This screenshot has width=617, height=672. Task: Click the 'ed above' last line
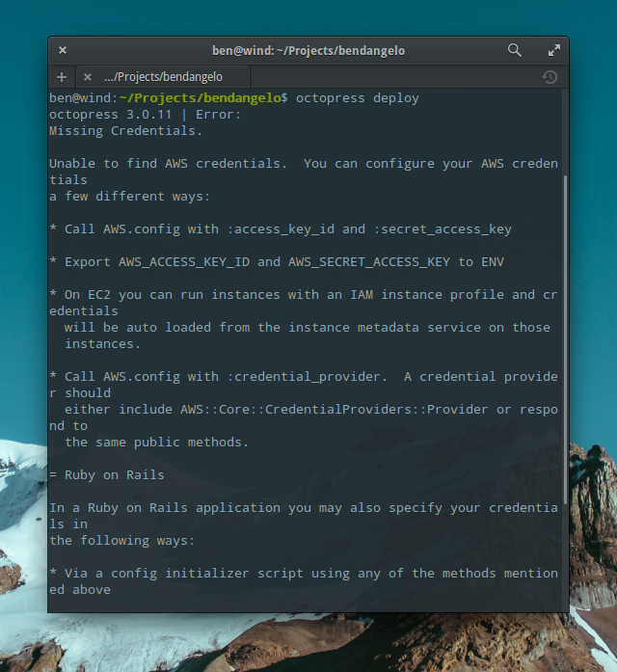pyautogui.click(x=80, y=590)
